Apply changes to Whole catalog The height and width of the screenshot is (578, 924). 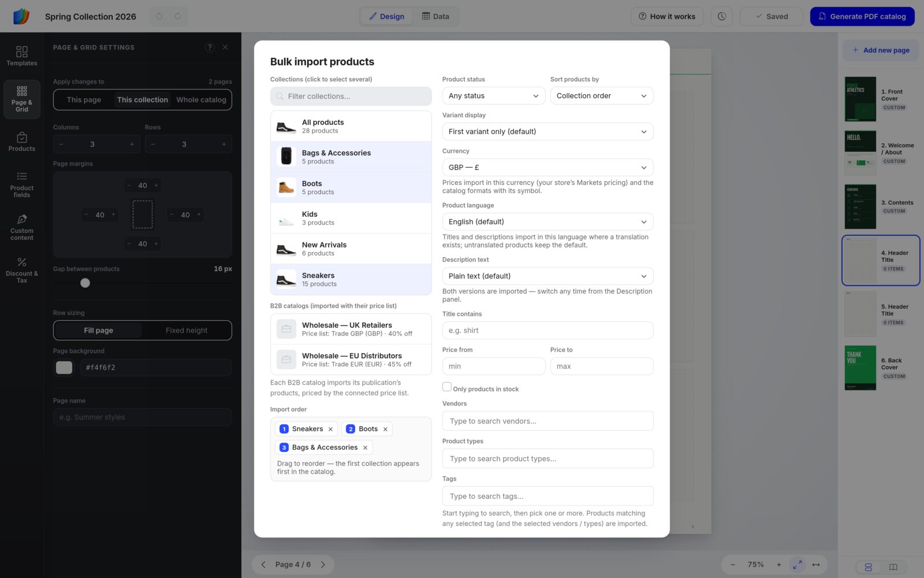coord(201,100)
